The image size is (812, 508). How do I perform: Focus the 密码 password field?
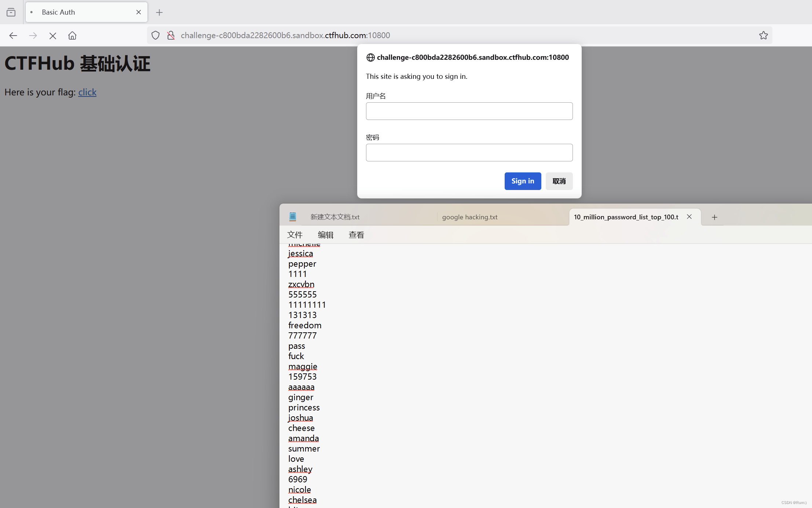[469, 153]
